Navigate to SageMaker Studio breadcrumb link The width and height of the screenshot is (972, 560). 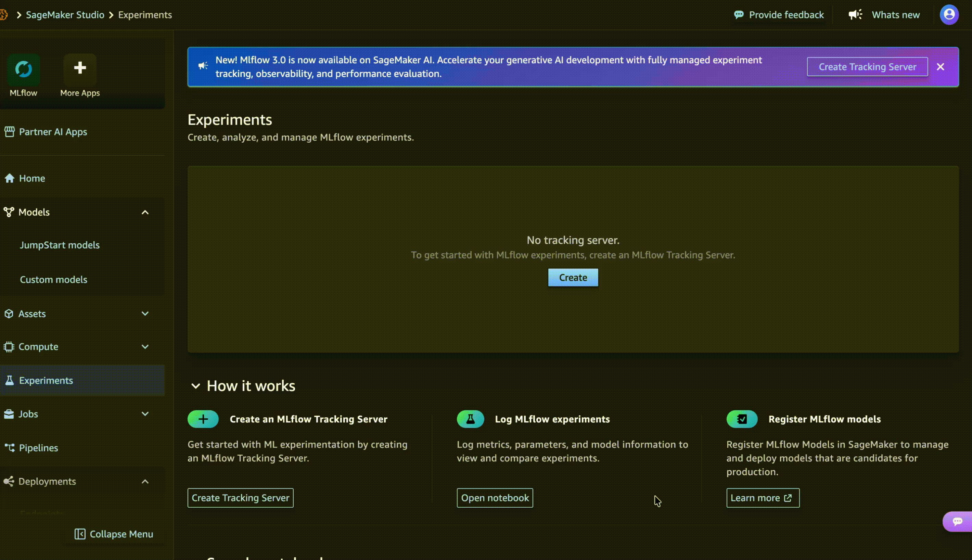(65, 15)
